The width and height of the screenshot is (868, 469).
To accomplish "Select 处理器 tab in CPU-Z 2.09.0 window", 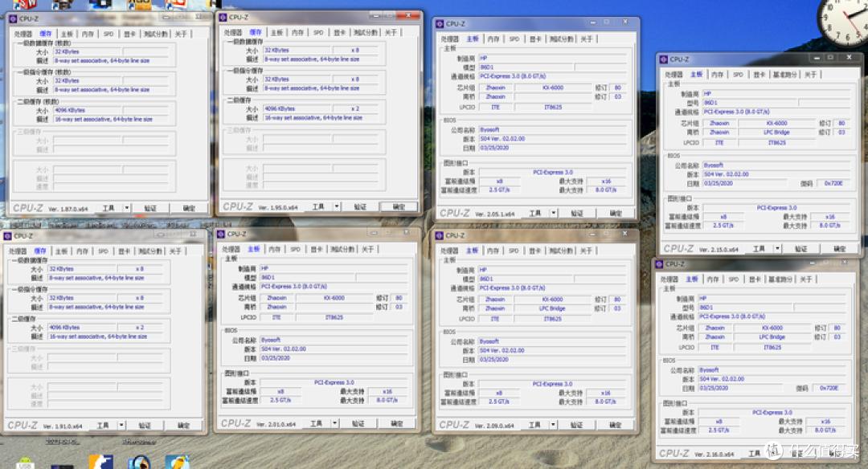I will [449, 251].
